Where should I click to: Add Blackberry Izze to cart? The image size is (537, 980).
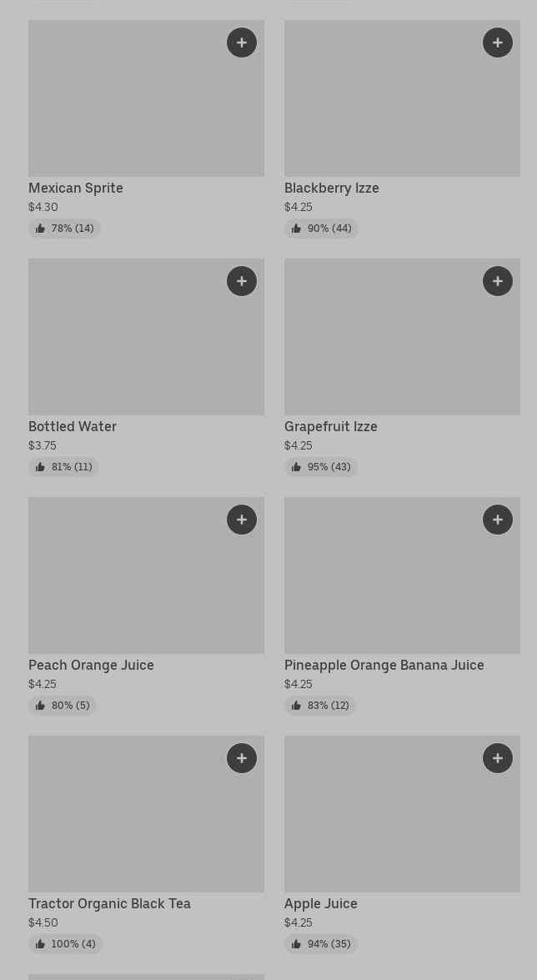coord(498,43)
